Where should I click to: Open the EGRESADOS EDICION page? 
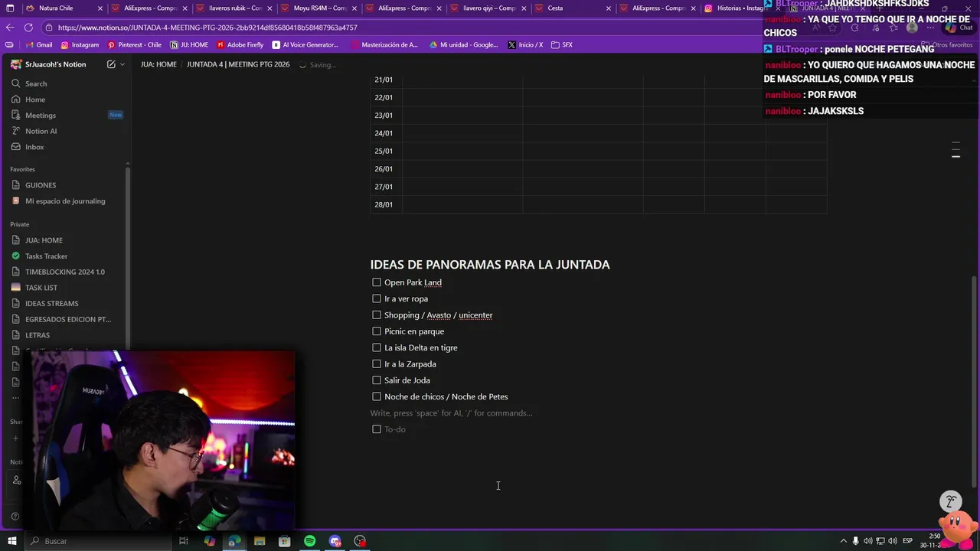68,319
